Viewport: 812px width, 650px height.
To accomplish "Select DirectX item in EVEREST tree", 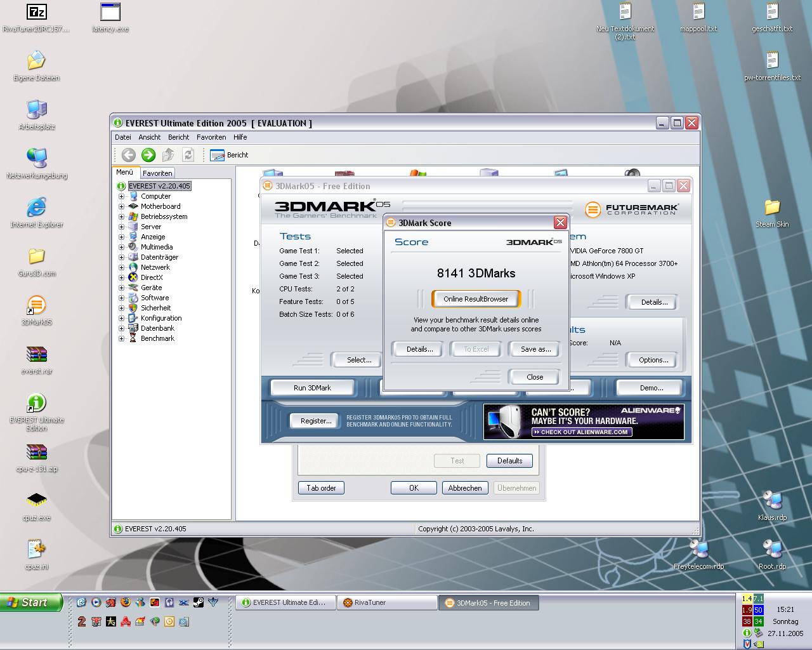I will coord(152,277).
